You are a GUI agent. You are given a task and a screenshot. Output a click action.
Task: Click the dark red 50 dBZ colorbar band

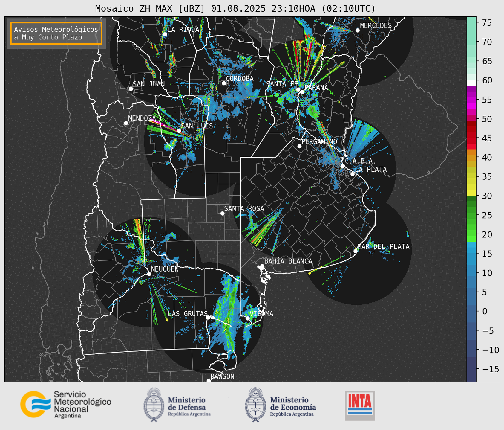coord(471,123)
